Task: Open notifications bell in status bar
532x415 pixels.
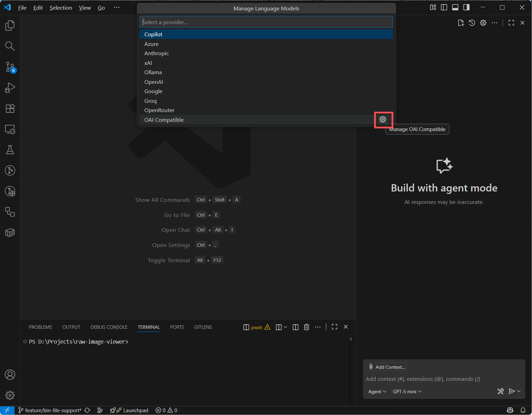Action: (523, 410)
